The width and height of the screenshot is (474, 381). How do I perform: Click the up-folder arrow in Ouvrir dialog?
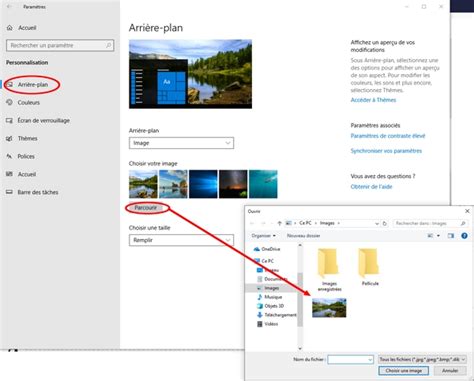[279, 223]
